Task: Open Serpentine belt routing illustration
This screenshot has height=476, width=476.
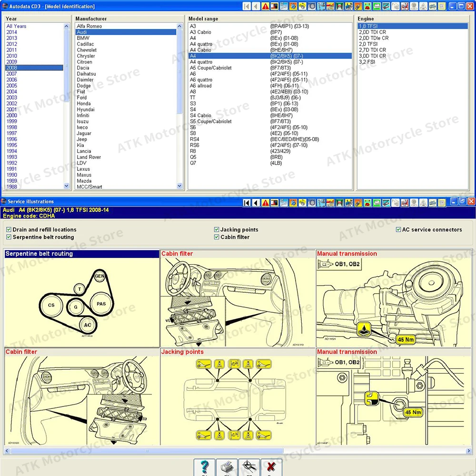Action: click(82, 298)
